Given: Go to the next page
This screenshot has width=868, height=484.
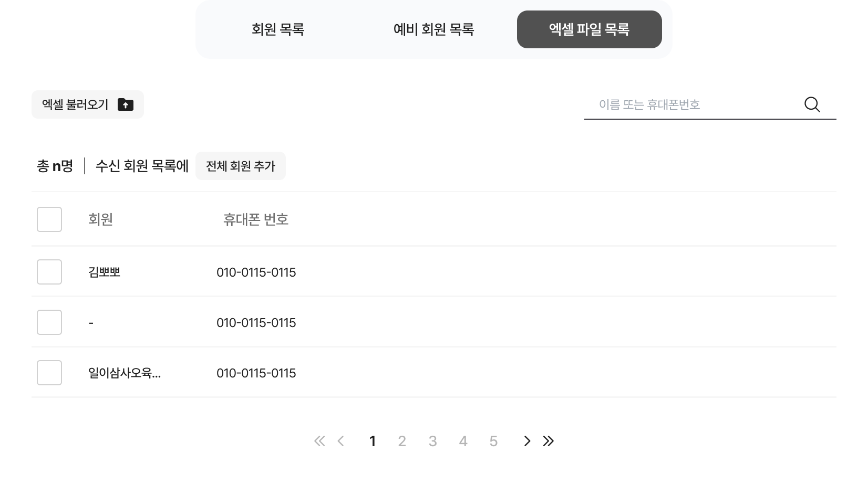Looking at the screenshot, I should (x=527, y=441).
